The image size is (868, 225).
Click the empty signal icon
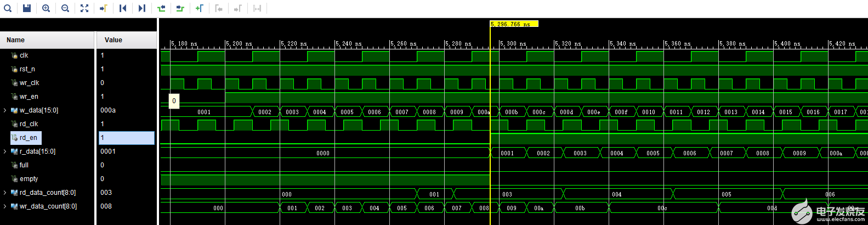click(14, 179)
